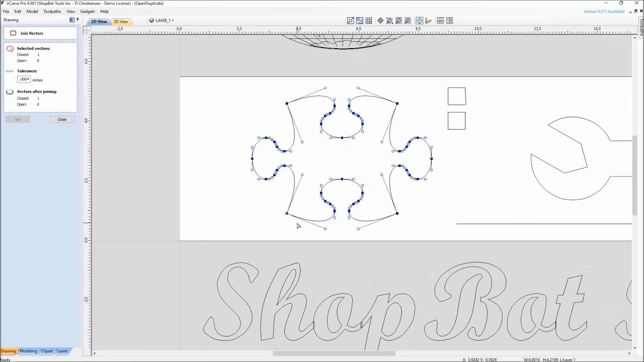Click the Selected vectors dashed-ellipse icon
The image size is (644, 362).
(x=10, y=49)
